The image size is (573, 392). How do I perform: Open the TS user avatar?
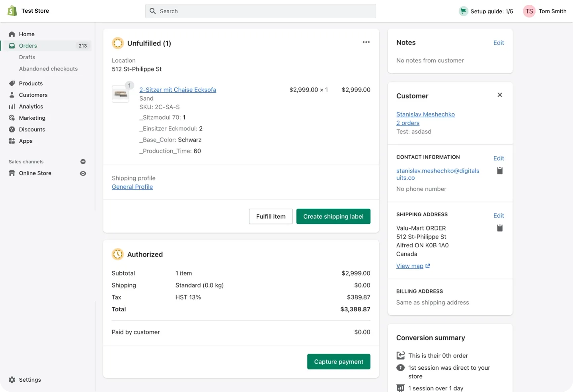tap(529, 11)
